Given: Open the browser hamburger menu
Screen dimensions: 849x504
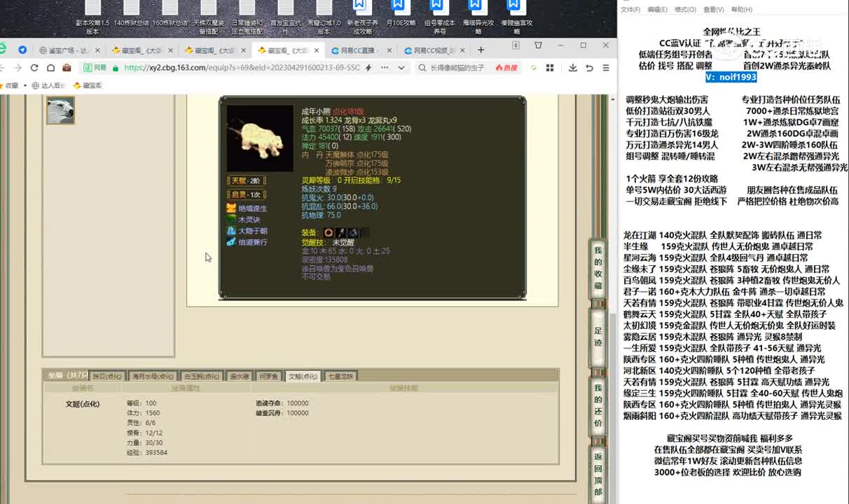Looking at the screenshot, I should pyautogui.click(x=606, y=68).
